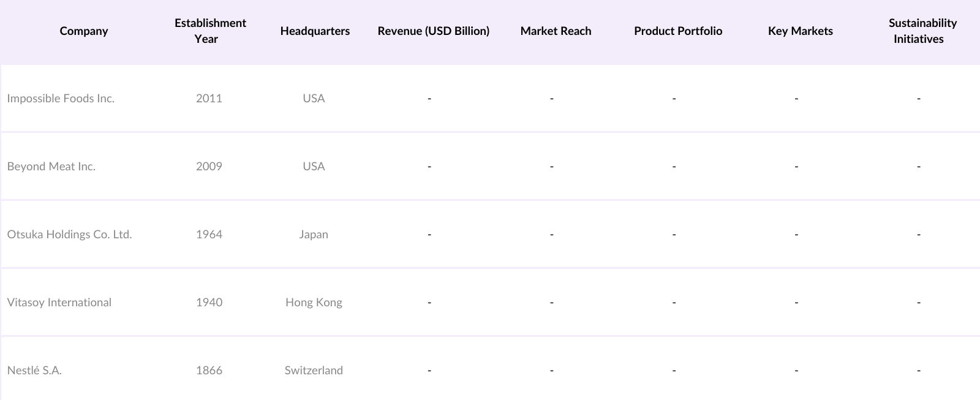980x400 pixels.
Task: Select the Beyond Meat Inc. cell
Action: click(x=51, y=167)
